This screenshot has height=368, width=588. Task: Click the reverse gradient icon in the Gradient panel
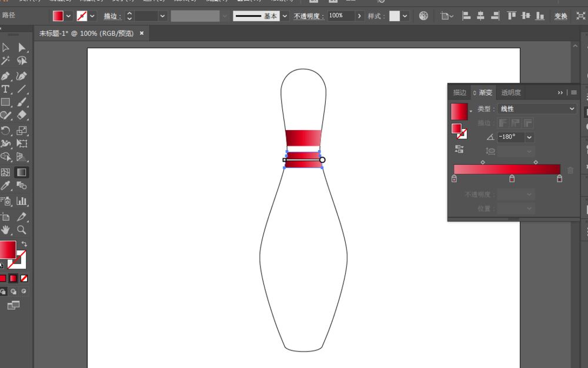[x=459, y=150]
